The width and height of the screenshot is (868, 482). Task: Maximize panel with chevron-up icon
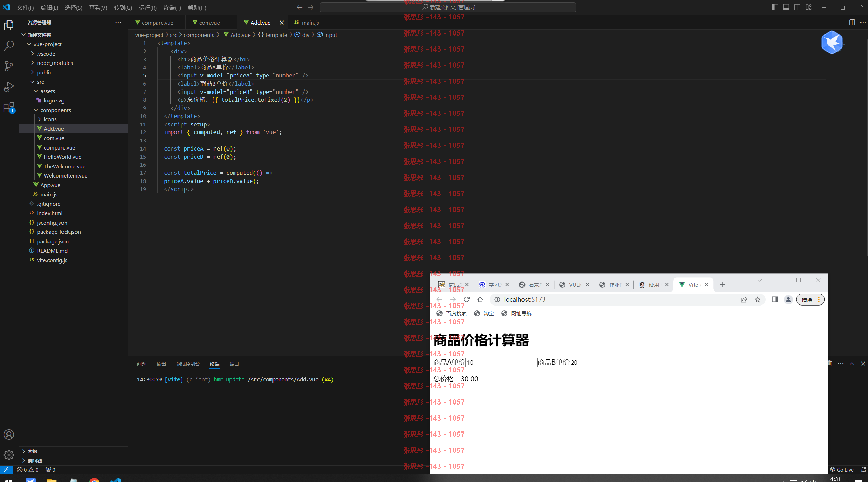852,364
